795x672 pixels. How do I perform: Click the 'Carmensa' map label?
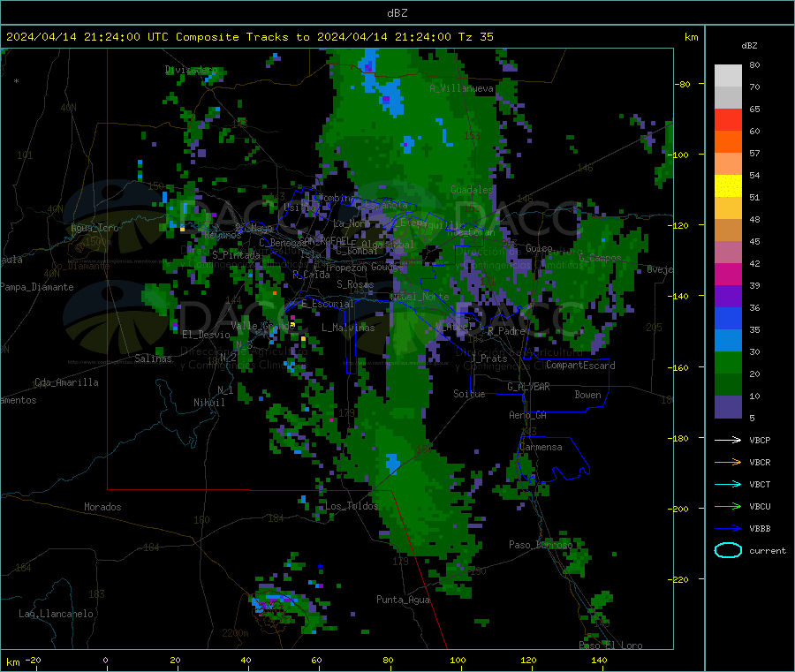tap(541, 447)
